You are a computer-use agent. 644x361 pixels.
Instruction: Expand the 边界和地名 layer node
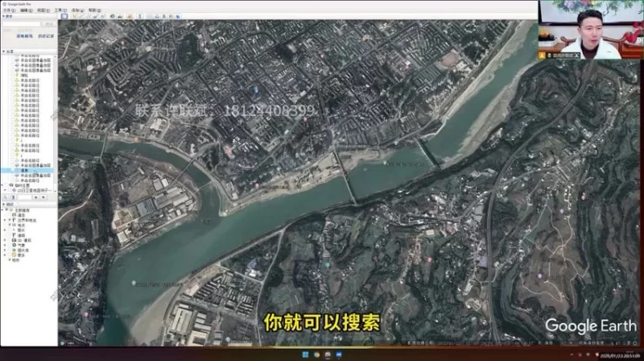(x=5, y=220)
